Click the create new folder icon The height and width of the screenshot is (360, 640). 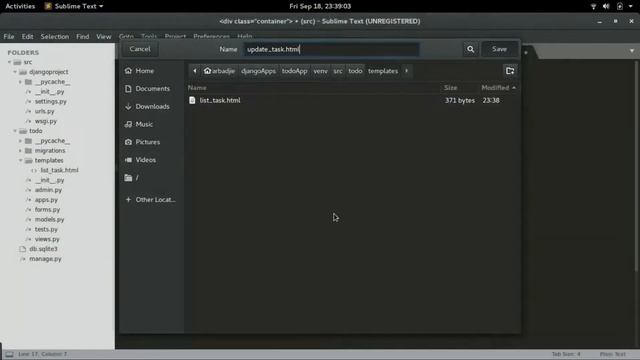510,71
